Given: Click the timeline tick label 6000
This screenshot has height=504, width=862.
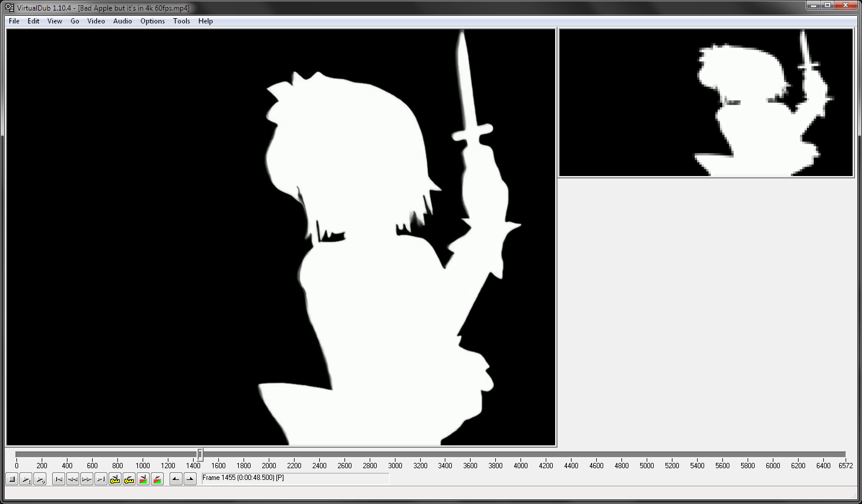Looking at the screenshot, I should coord(773,466).
